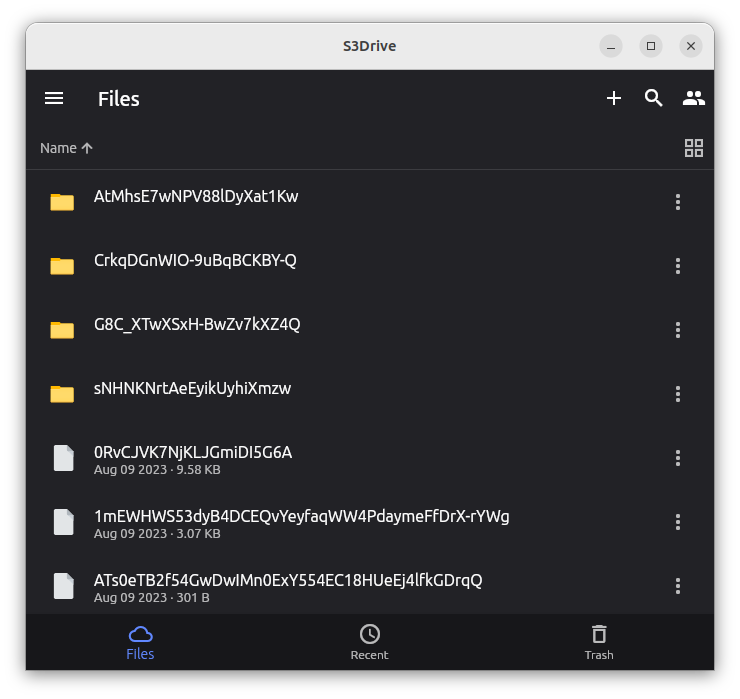Switch to grid view layout

(694, 148)
